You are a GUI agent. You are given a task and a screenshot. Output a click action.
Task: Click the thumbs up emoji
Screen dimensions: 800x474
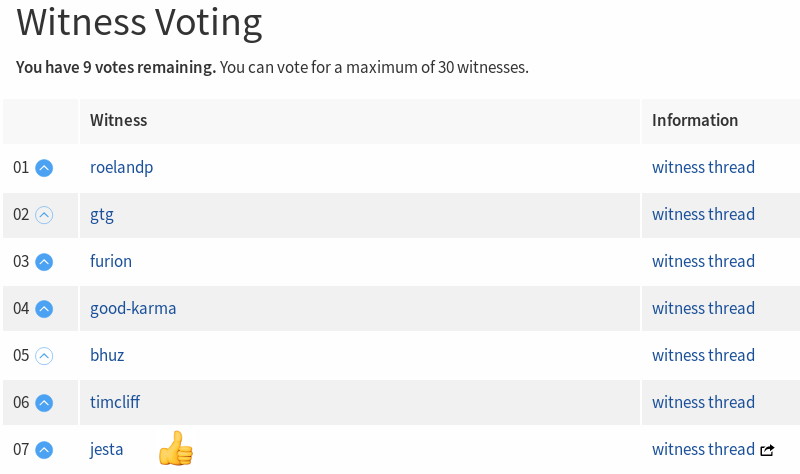pyautogui.click(x=176, y=448)
